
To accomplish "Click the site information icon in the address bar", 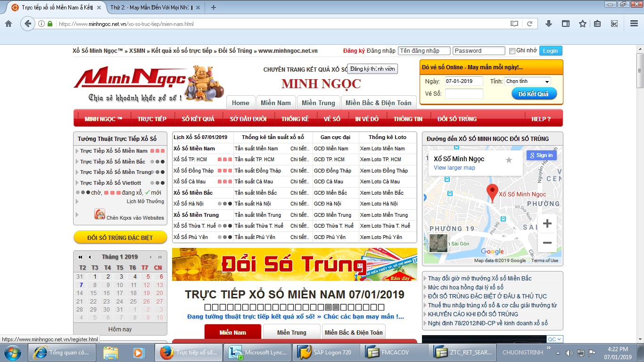I will point(41,24).
